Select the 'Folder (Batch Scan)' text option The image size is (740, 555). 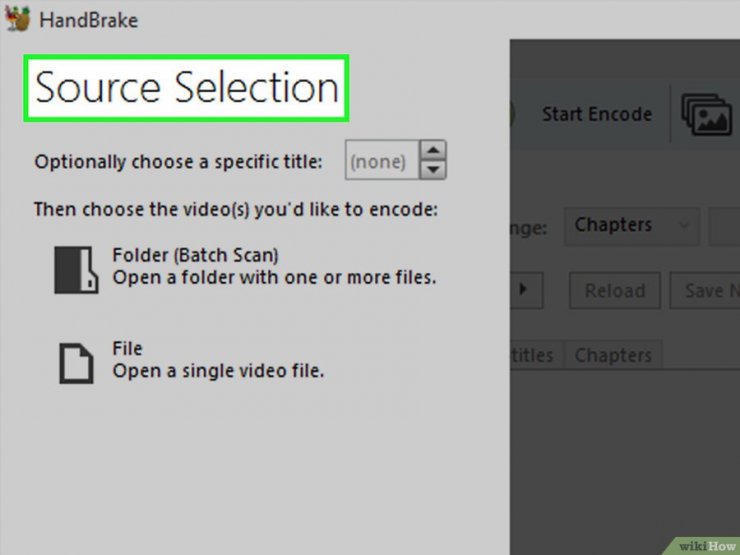click(x=195, y=255)
